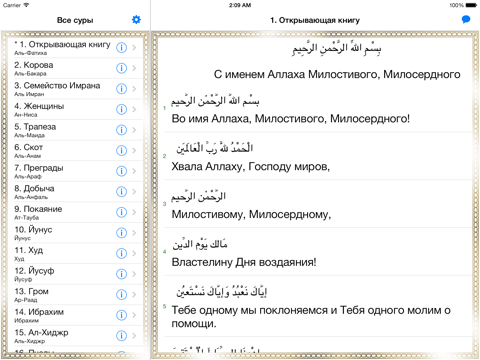480x360 pixels.
Task: Show info for 7. Преграды
Action: [x=121, y=171]
